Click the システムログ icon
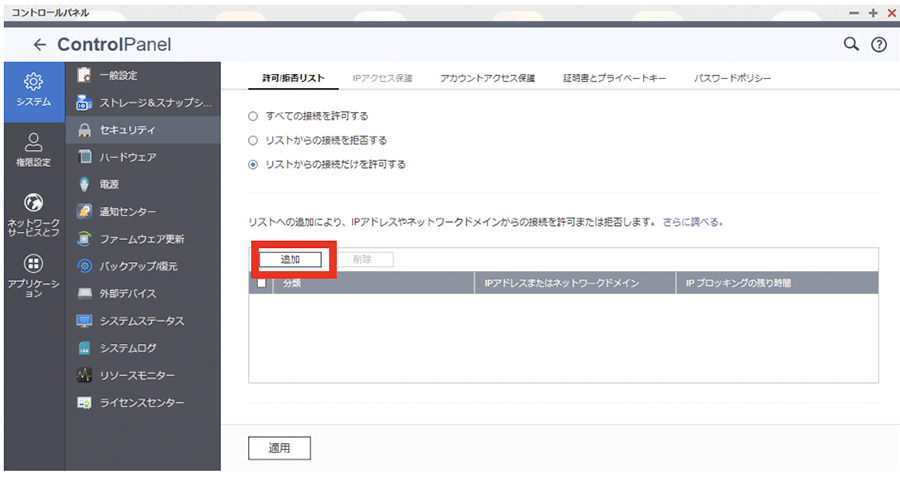The height and width of the screenshot is (487, 900). (84, 348)
